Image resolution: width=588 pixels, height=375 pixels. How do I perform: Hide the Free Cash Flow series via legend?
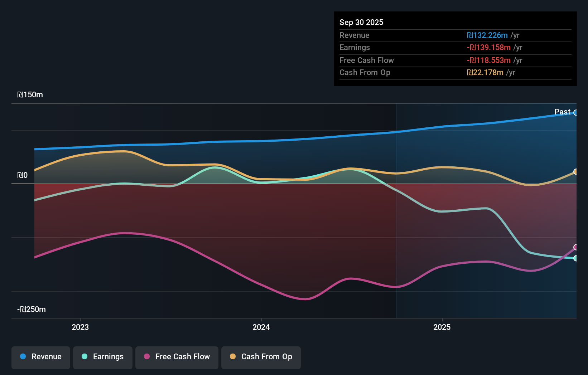[x=177, y=357]
